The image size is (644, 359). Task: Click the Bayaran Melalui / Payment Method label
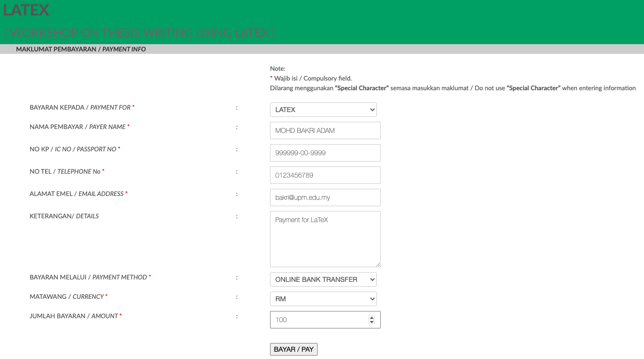tap(88, 277)
